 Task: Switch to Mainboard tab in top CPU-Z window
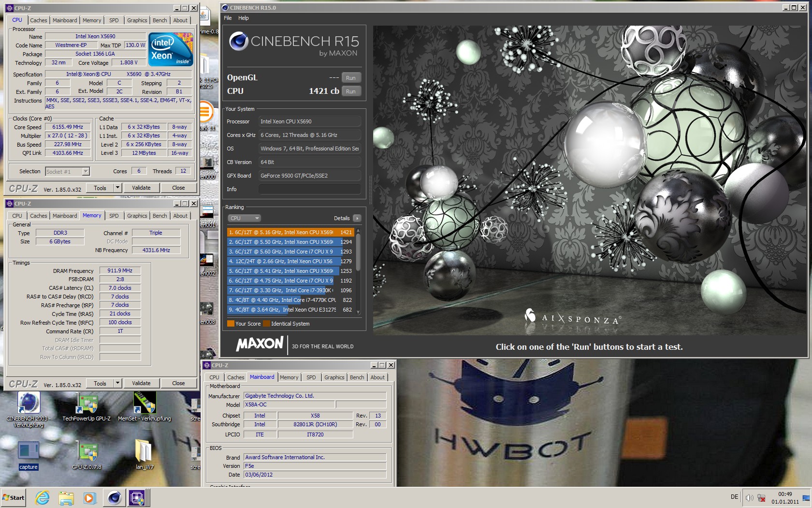[65, 20]
